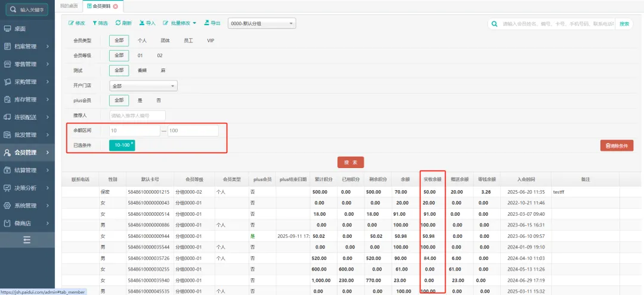Click the 导入 import icon
Screen dimensions: 644x295
tap(147, 23)
